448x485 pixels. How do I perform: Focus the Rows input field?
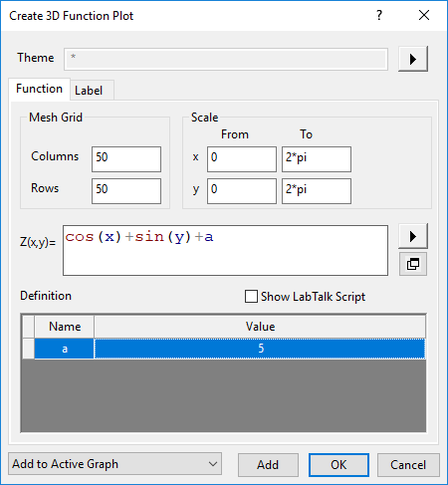(x=126, y=191)
